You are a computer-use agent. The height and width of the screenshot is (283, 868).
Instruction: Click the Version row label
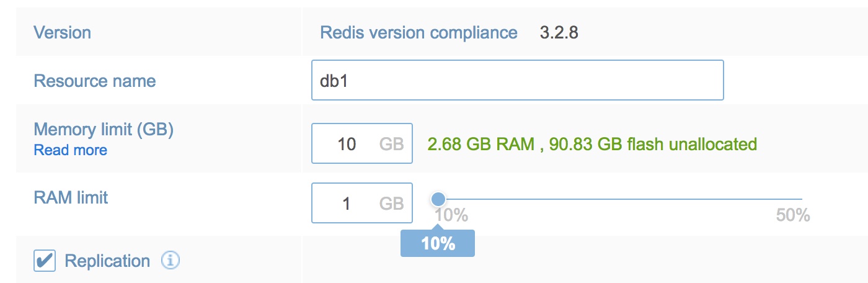coord(62,32)
